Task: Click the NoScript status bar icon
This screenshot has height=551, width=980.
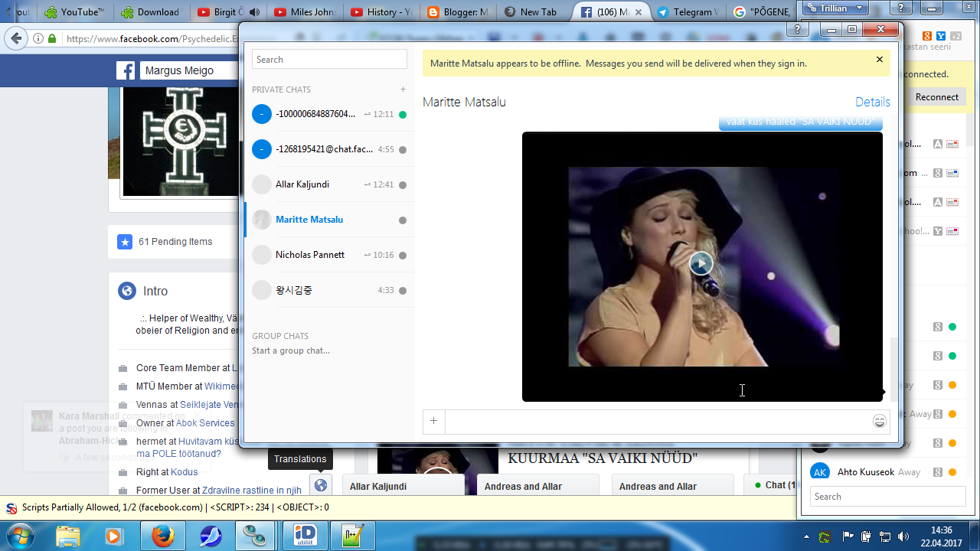Action: (11, 508)
